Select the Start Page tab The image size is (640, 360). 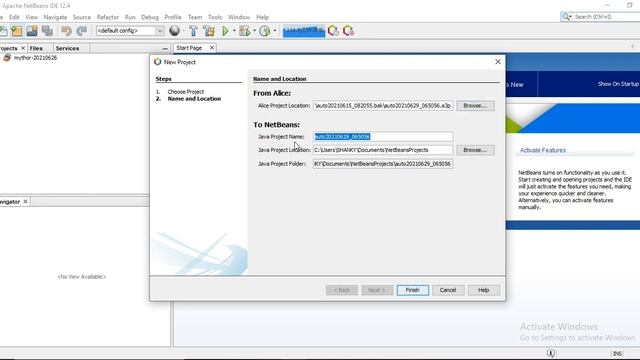click(189, 48)
